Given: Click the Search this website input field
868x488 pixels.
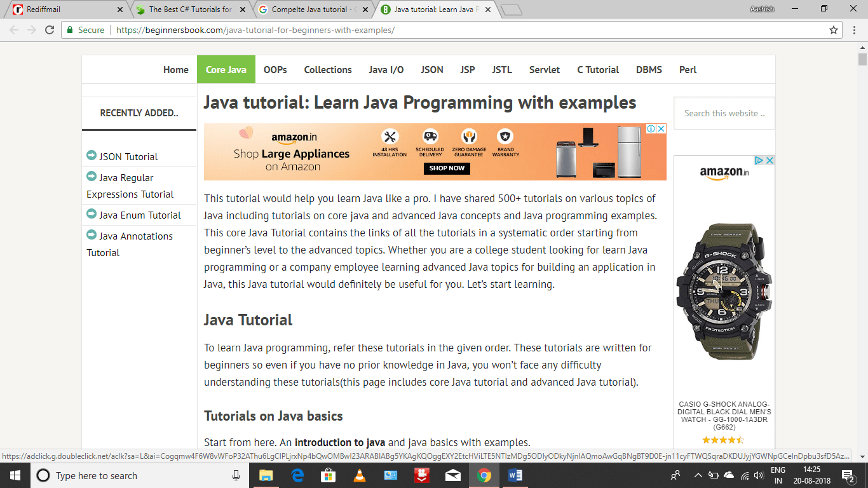Looking at the screenshot, I should pos(724,113).
